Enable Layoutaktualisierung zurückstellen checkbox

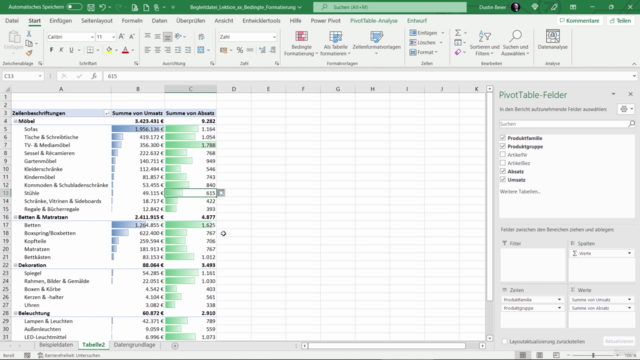point(505,341)
